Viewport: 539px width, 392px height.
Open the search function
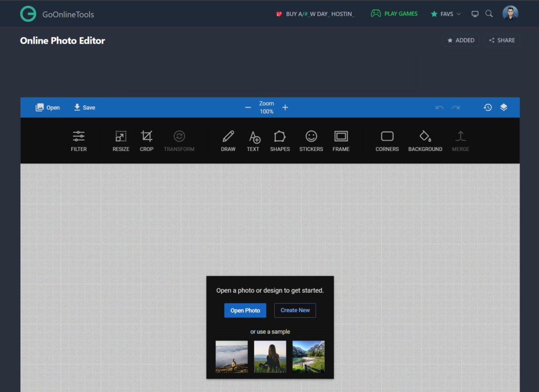[x=489, y=13]
